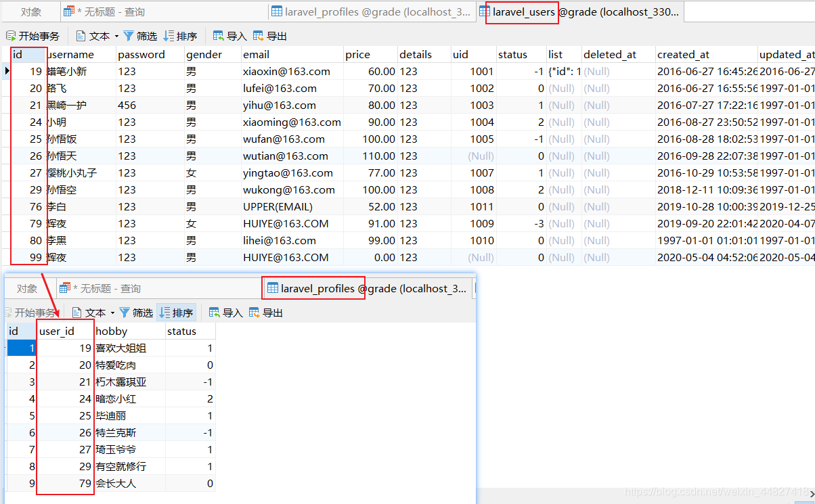Select the username cell 李白
This screenshot has width=815, height=504.
click(x=81, y=206)
